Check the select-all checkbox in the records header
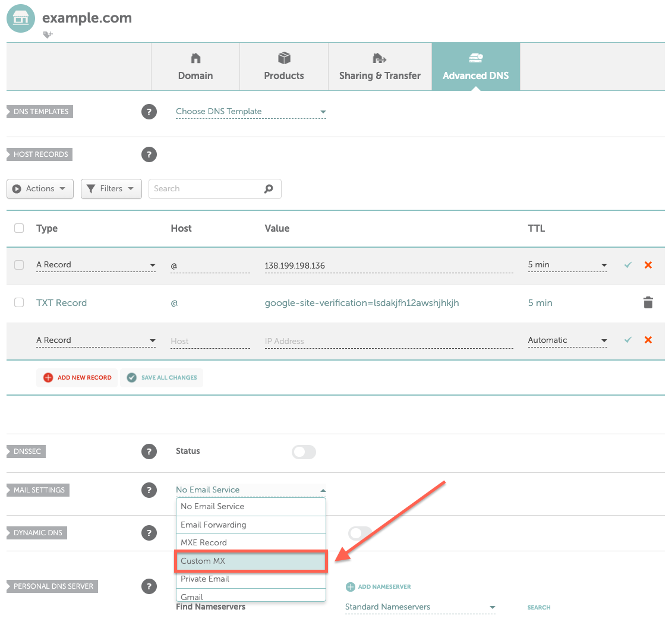 click(x=18, y=228)
